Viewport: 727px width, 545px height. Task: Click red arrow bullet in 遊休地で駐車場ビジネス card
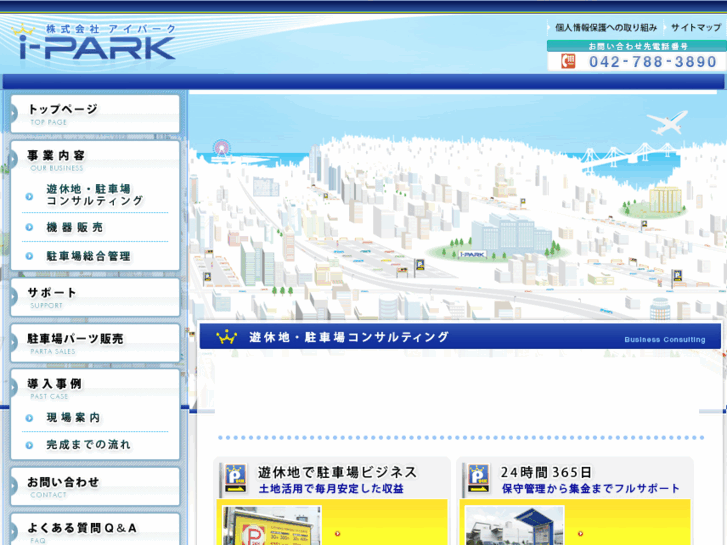click(x=338, y=534)
